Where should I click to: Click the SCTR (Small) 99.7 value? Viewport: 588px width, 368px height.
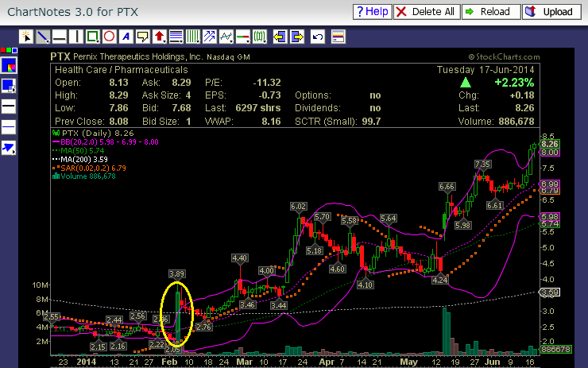pyautogui.click(x=371, y=122)
